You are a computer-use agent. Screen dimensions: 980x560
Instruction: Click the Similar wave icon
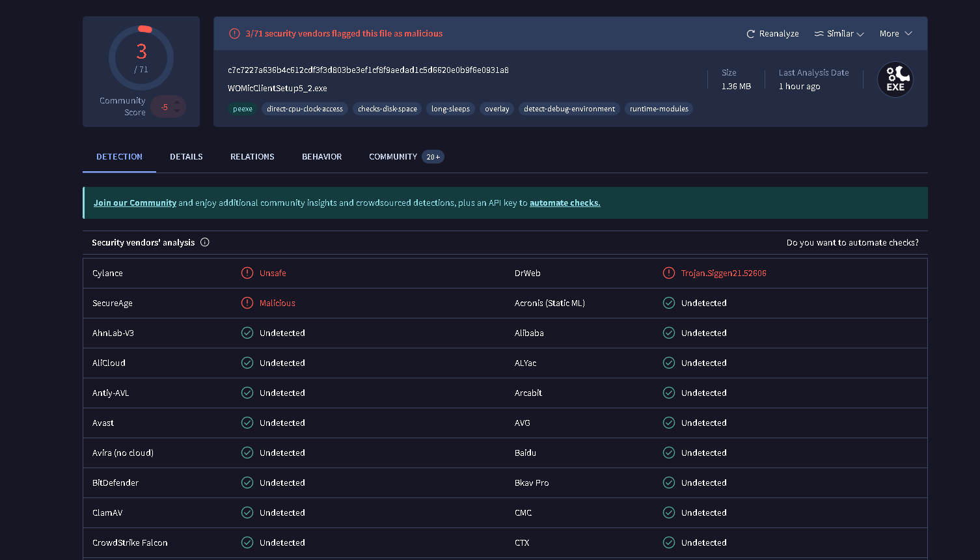(819, 34)
